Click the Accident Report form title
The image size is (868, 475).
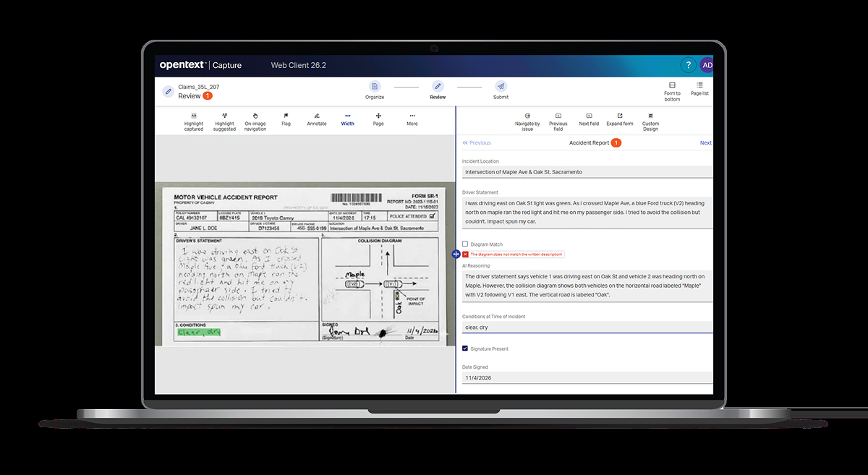pyautogui.click(x=589, y=143)
